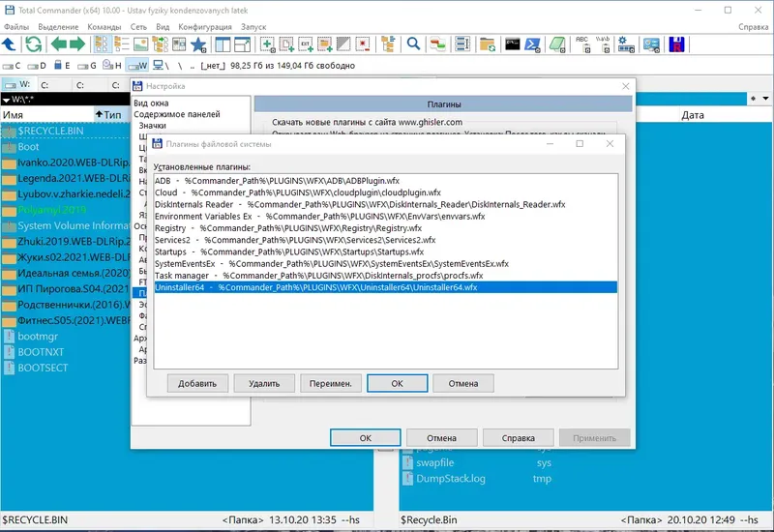Click the invert selection diagonal icon
The image size is (774, 532).
pos(343,44)
